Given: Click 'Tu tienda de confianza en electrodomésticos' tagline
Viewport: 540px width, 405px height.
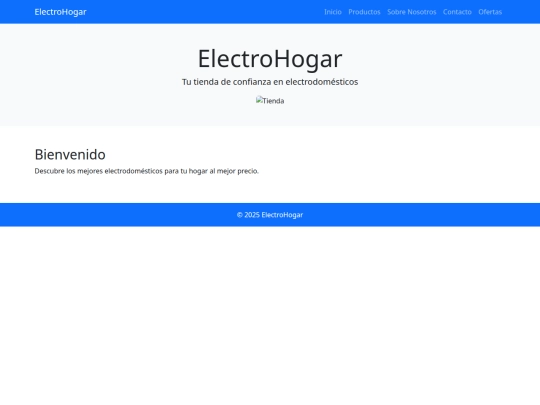Looking at the screenshot, I should pyautogui.click(x=270, y=82).
